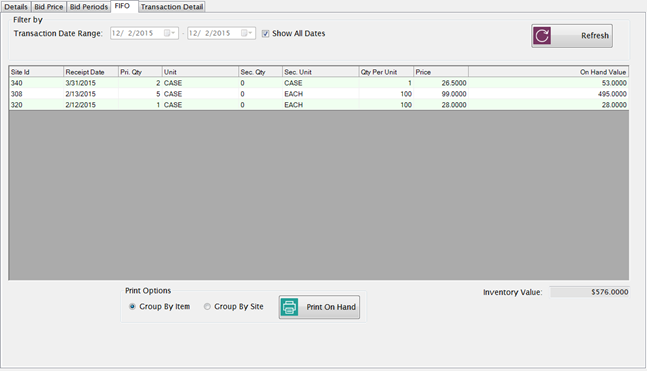Toggle the Show All Dates checkbox
The image size is (647, 371).
[x=265, y=33]
